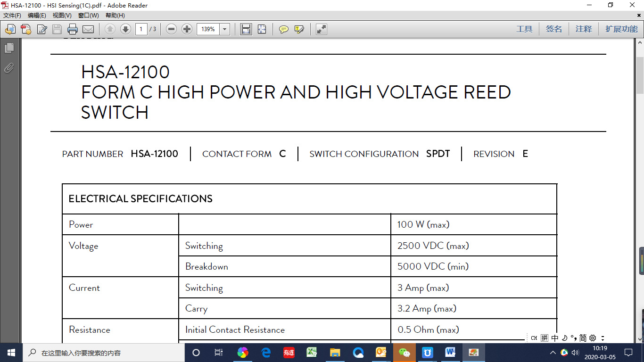The height and width of the screenshot is (362, 644).
Task: Show hidden system tray icons
Action: tap(553, 353)
